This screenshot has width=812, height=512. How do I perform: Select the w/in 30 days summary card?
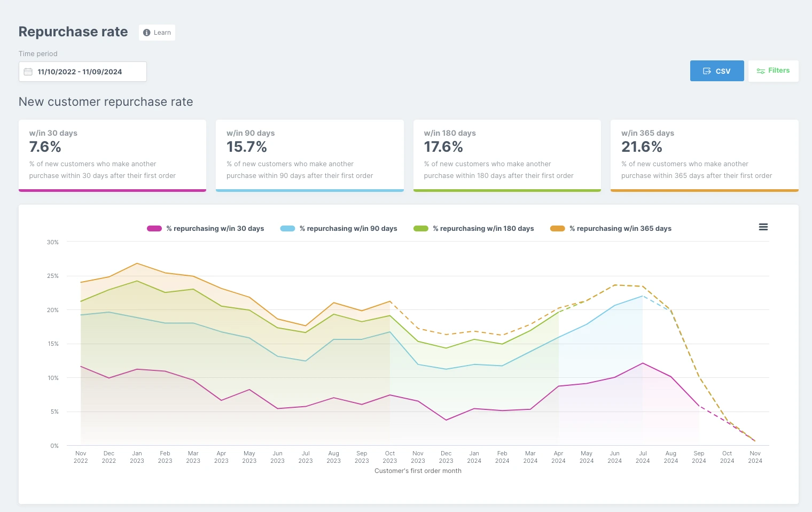coord(112,156)
